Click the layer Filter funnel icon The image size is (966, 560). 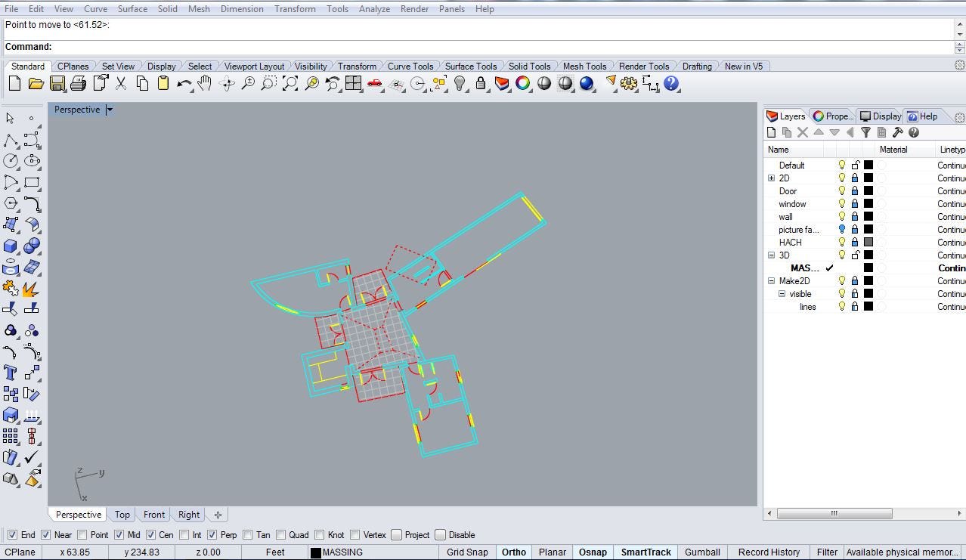pos(866,132)
